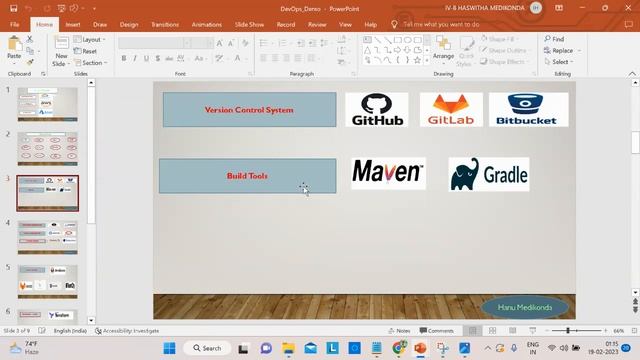Select the 5-point Star shape
This screenshot has height=360, width=640.
(x=417, y=60)
